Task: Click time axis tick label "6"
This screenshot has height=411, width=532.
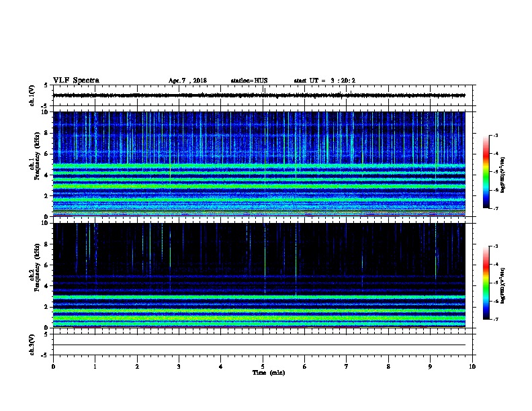Action: (305, 367)
